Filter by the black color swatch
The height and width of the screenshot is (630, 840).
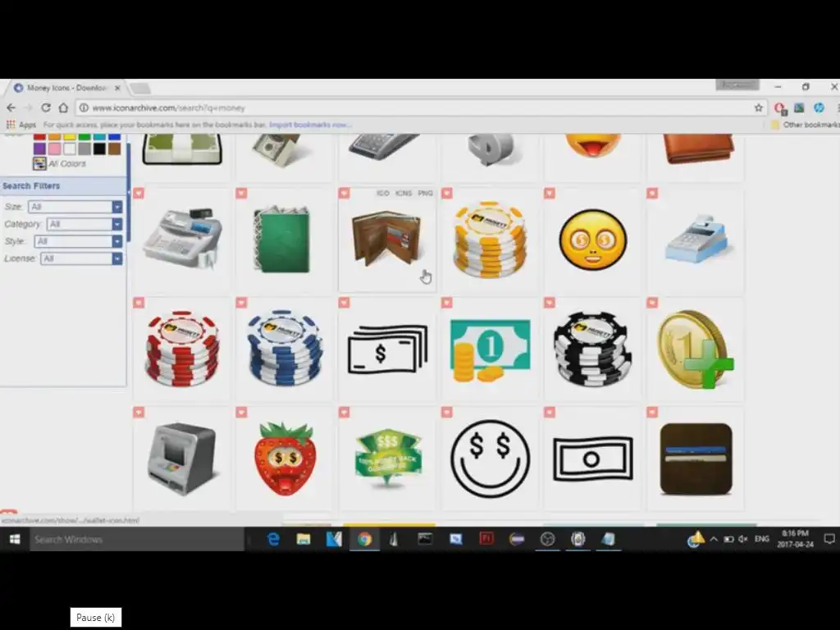(99, 148)
